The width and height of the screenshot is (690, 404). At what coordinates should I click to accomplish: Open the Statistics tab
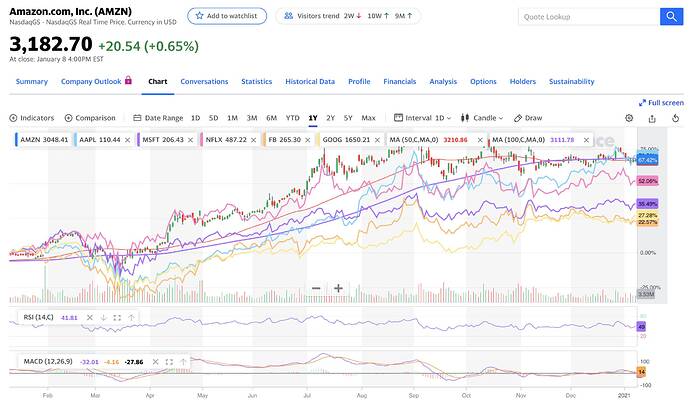[257, 81]
